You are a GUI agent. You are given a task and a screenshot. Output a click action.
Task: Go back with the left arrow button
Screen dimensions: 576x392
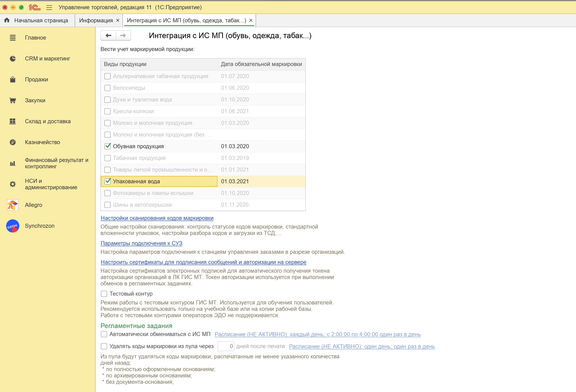click(x=108, y=35)
